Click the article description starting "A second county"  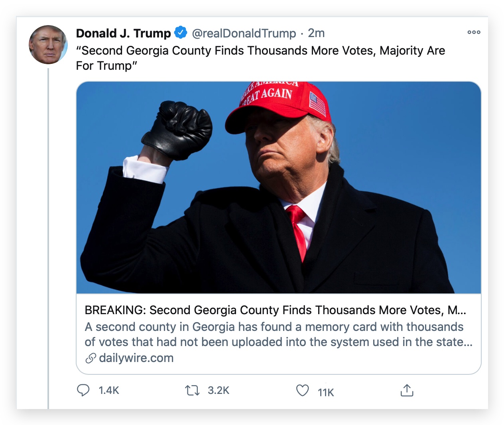click(278, 334)
